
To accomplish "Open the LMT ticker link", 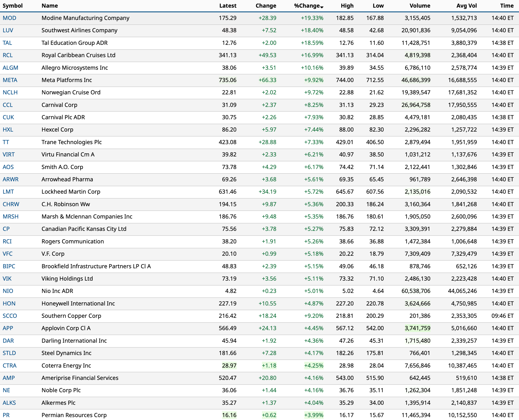I will [8, 192].
